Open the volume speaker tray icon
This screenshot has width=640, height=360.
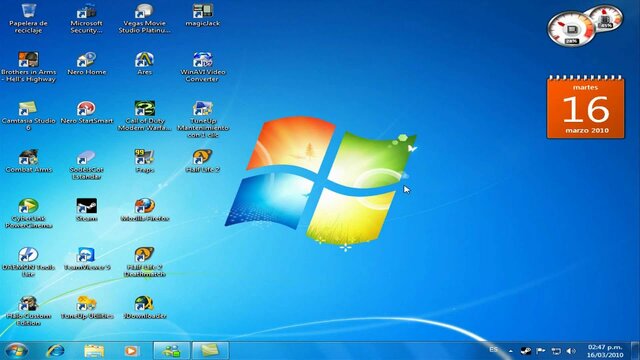coord(571,351)
